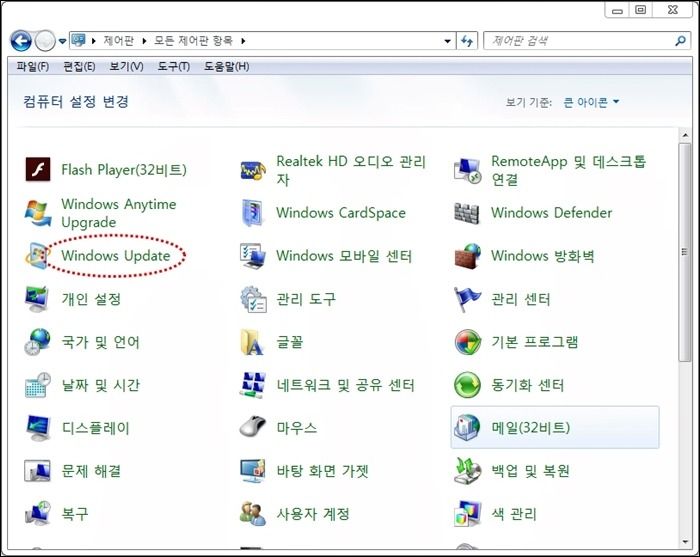The width and height of the screenshot is (700, 557).
Task: Click the address bar refresh button
Action: pos(467,41)
